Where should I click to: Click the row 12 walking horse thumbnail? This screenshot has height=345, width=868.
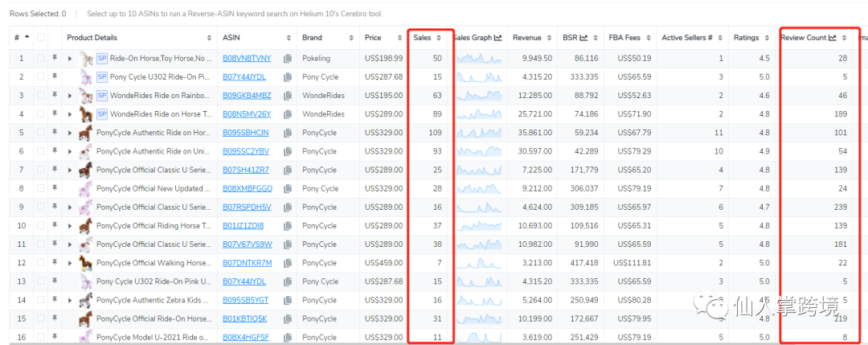coord(87,263)
